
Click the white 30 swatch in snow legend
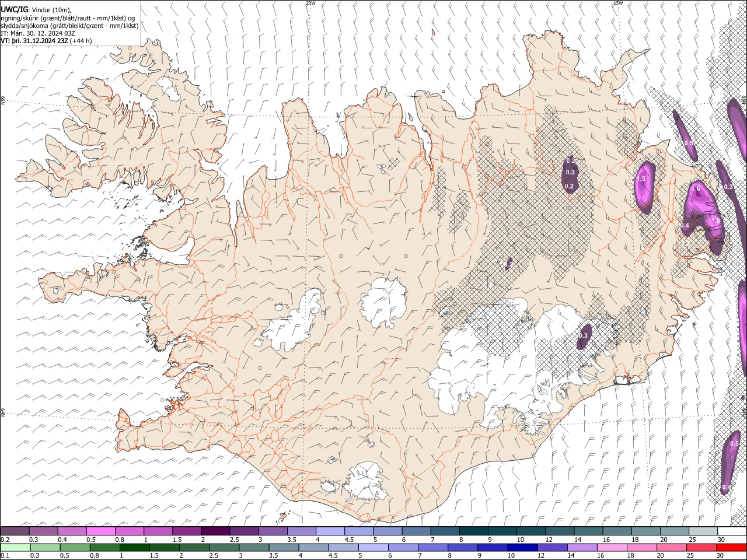click(732, 531)
